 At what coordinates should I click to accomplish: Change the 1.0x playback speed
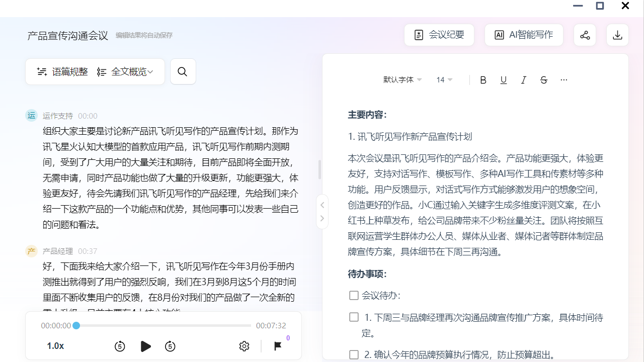coord(55,346)
